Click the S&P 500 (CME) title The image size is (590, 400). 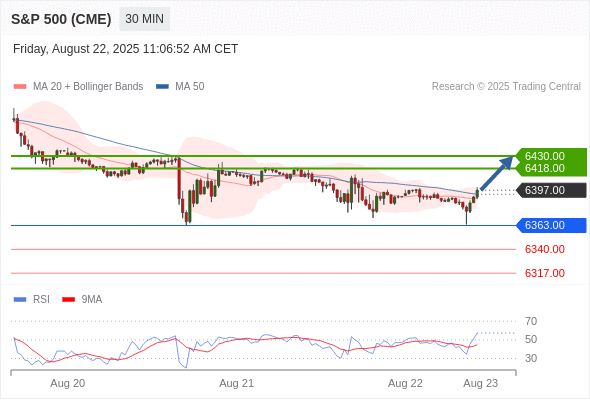click(61, 19)
